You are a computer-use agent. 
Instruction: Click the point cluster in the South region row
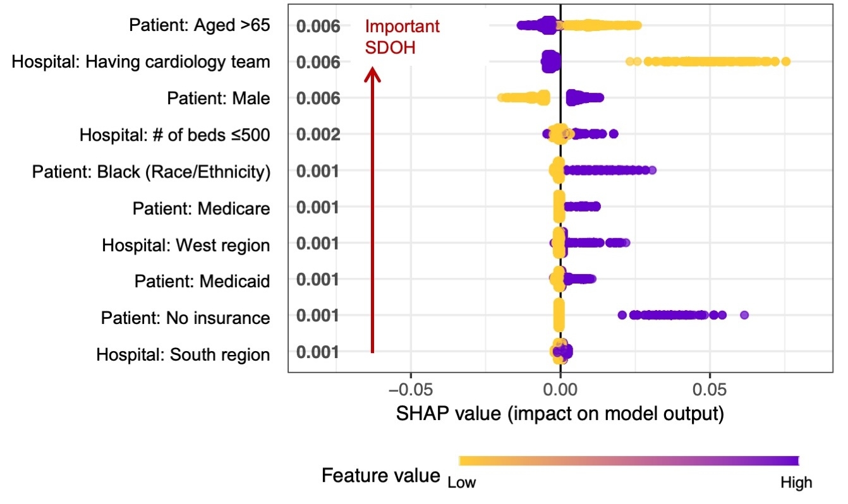[x=561, y=352]
